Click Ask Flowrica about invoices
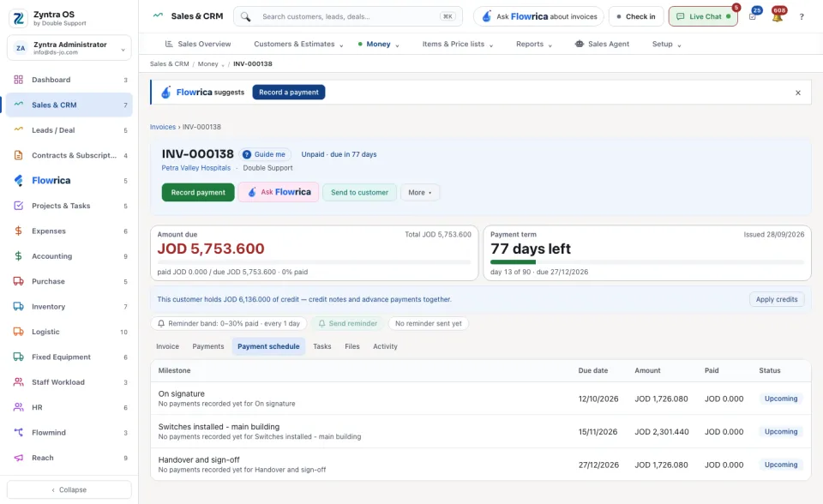Screen dimensions: 823x504 pos(538,17)
